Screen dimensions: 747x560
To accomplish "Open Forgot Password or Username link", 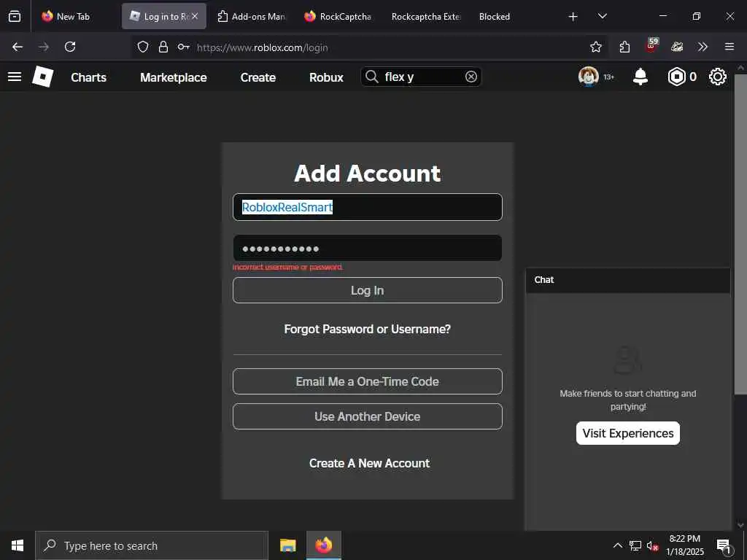I will [368, 329].
